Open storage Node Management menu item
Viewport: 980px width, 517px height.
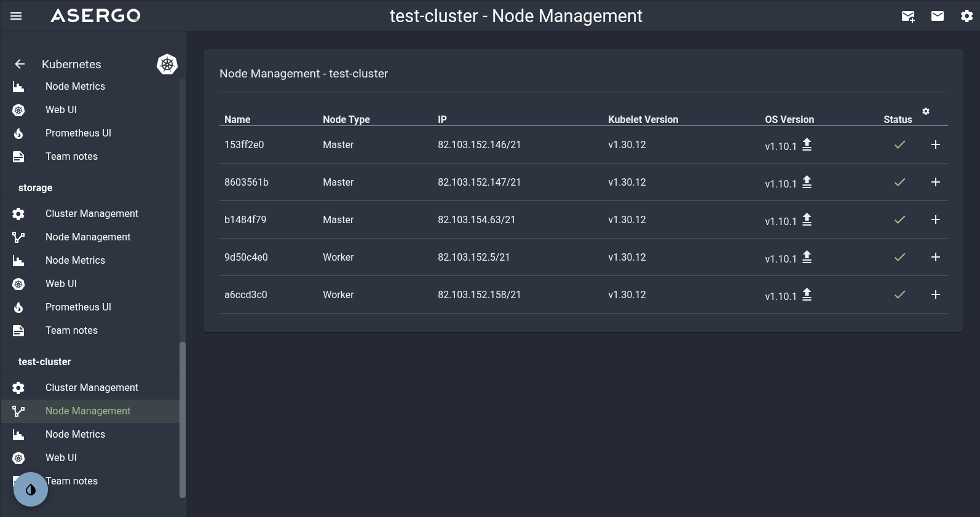(x=88, y=237)
